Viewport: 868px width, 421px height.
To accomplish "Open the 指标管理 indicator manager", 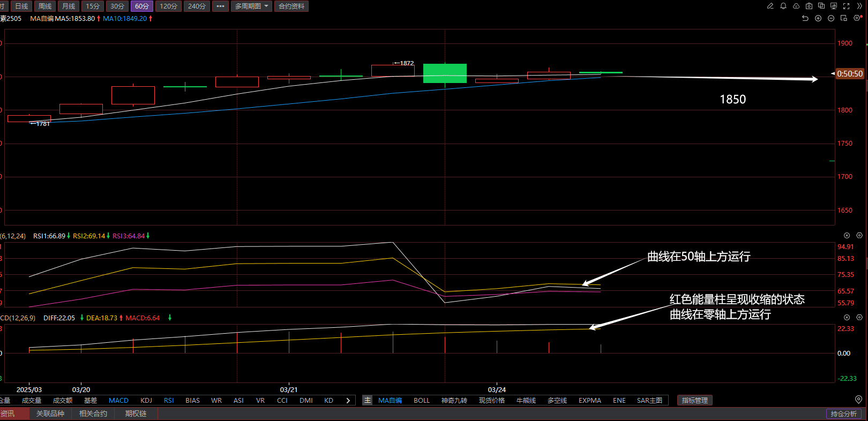I will point(695,400).
